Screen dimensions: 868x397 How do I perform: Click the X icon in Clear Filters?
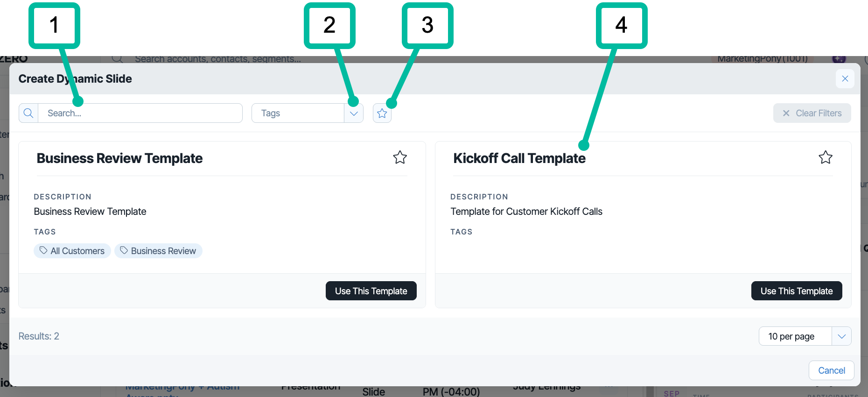(786, 113)
